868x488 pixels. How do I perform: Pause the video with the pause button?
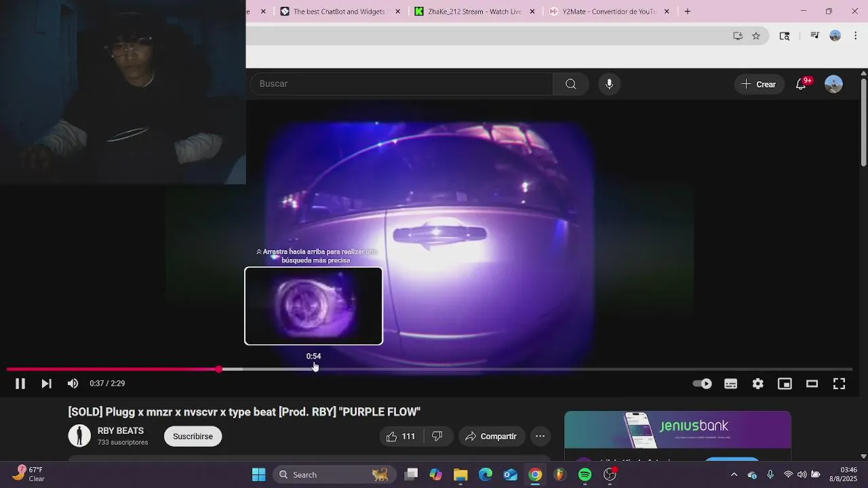pos(20,384)
